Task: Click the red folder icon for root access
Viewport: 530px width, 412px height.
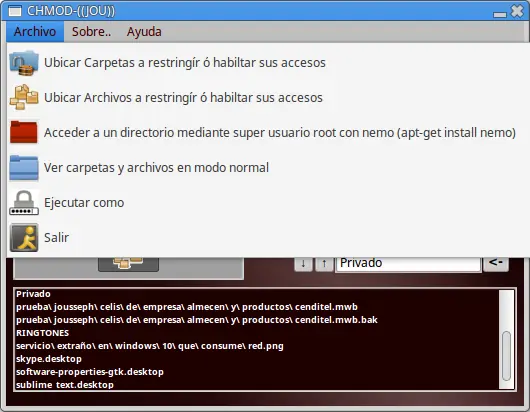Action: (x=24, y=132)
